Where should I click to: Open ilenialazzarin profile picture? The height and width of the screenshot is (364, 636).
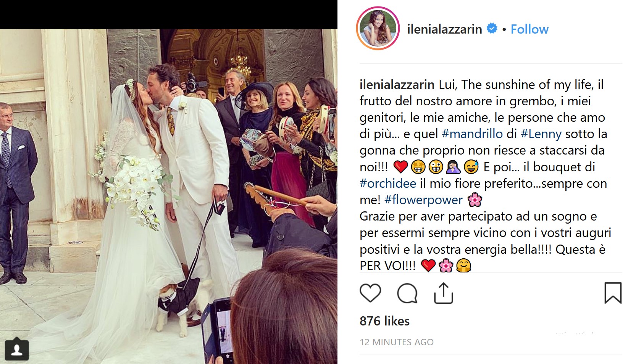378,29
